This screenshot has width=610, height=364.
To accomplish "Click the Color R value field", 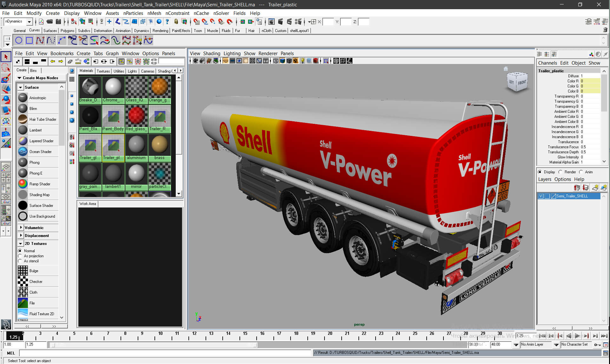I will (590, 81).
